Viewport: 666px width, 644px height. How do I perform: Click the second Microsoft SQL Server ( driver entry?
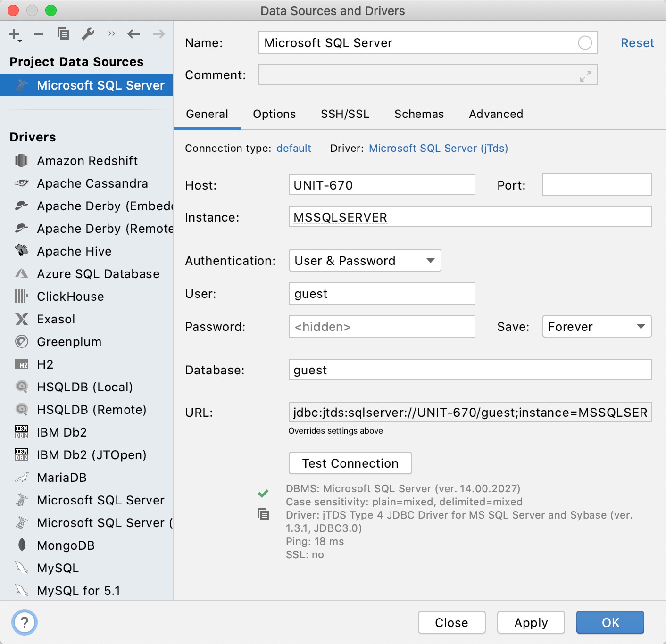tap(86, 523)
